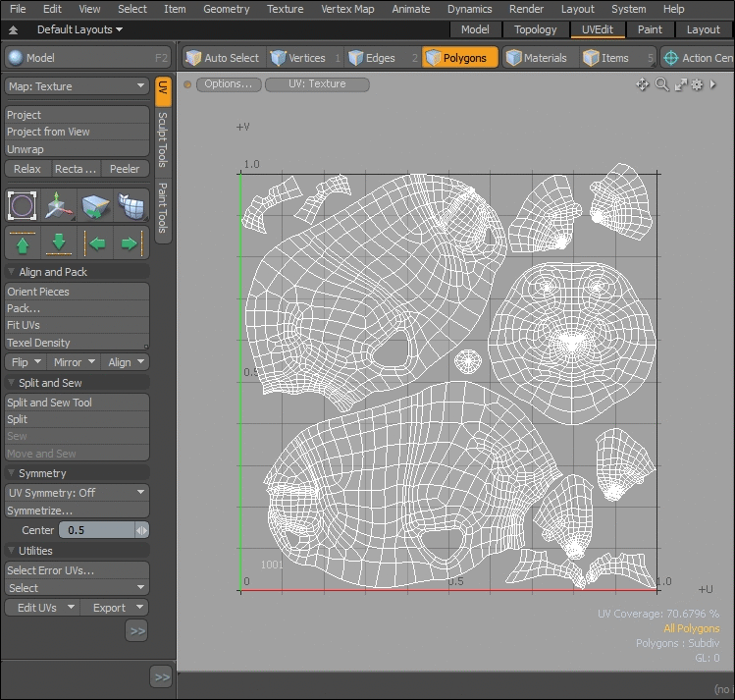Screen dimensions: 735x700
Task: Open the Vertex Map menu
Action: tap(347, 9)
